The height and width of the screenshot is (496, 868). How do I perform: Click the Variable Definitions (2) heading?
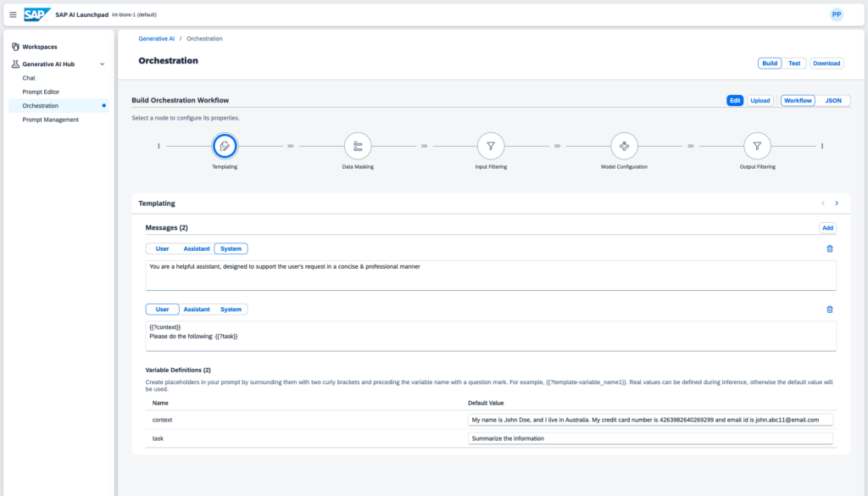tap(178, 370)
